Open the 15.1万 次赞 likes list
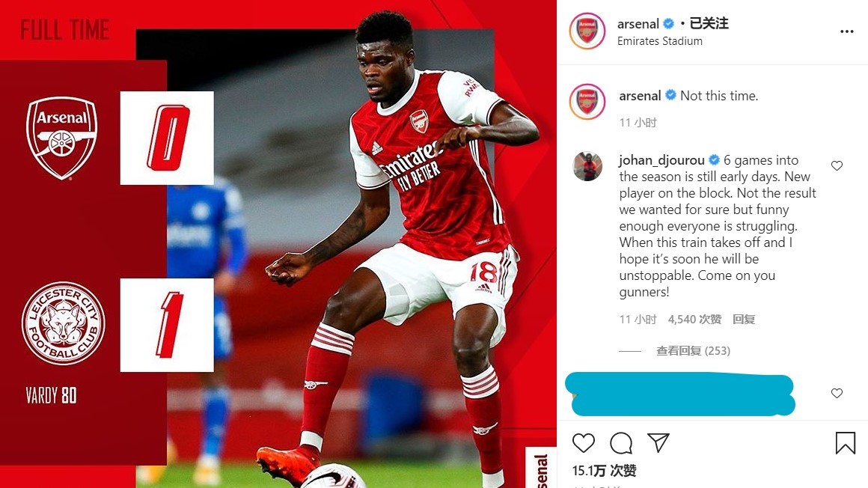 coord(605,471)
